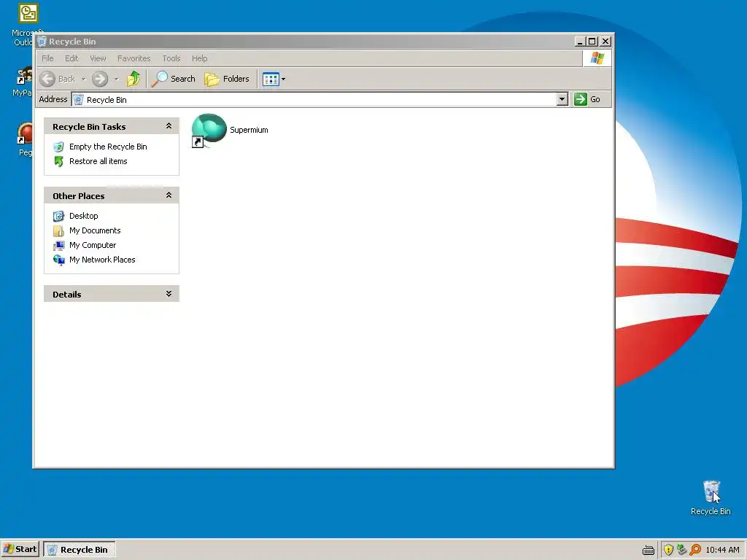
Task: Open the Forward history dropdown arrow
Action: (x=116, y=79)
